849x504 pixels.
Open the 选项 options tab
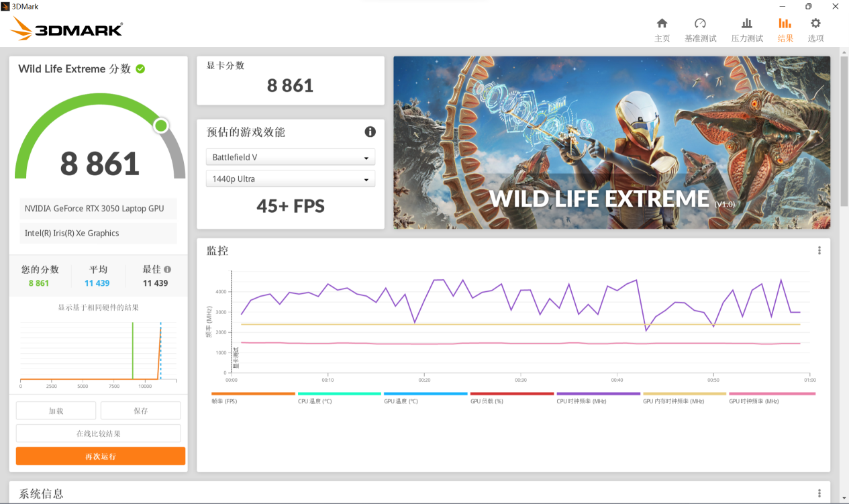815,30
